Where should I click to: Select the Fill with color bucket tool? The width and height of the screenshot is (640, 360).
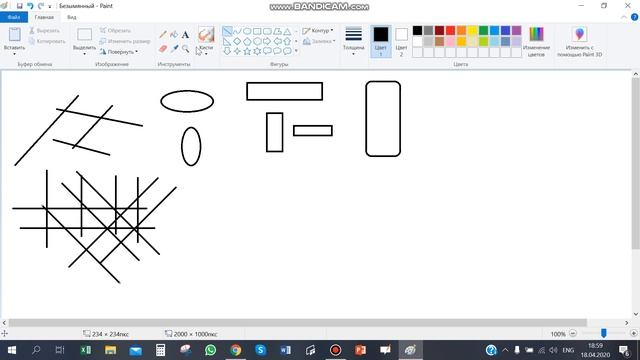pyautogui.click(x=174, y=35)
